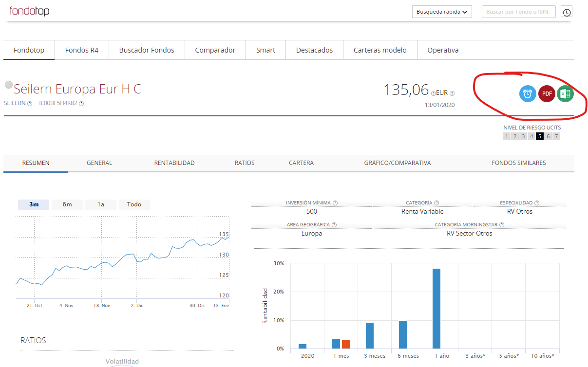Click the Buscar por Fondo o ISIN field

point(518,12)
